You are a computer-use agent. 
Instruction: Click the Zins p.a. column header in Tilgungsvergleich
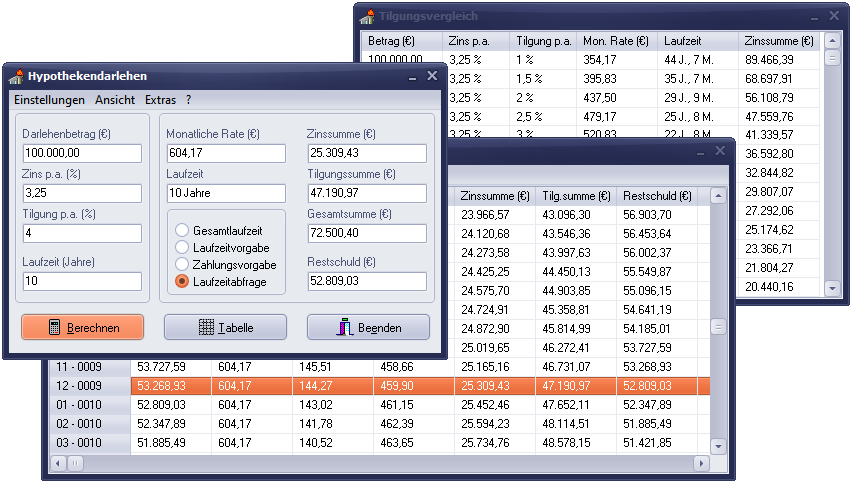tap(475, 41)
